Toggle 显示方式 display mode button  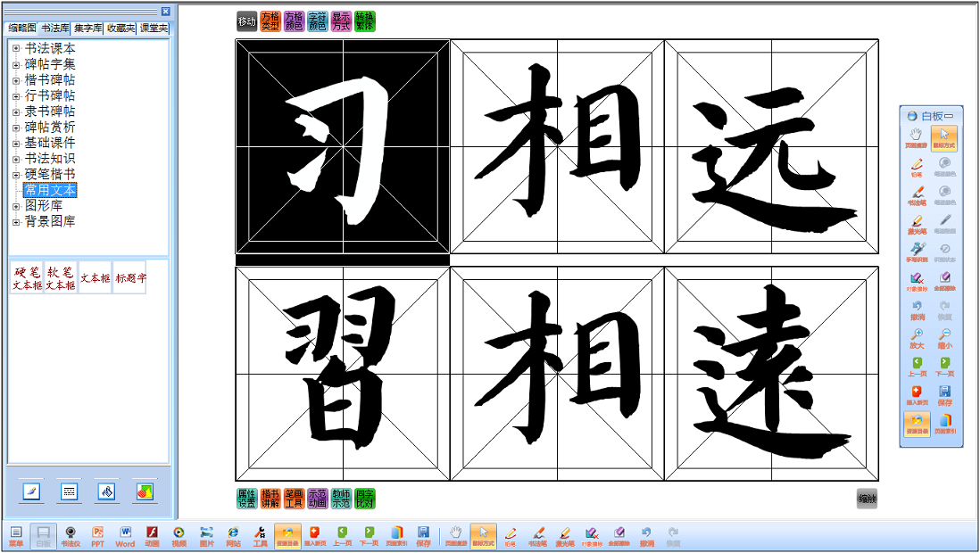tap(341, 21)
